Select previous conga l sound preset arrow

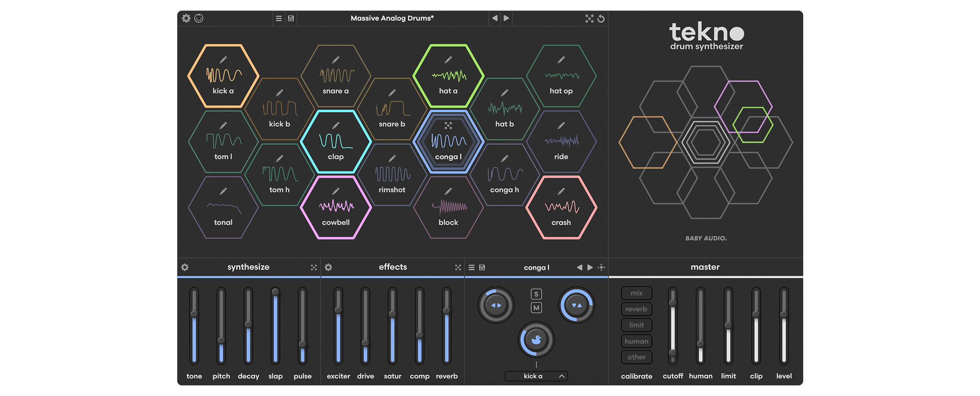pos(579,267)
